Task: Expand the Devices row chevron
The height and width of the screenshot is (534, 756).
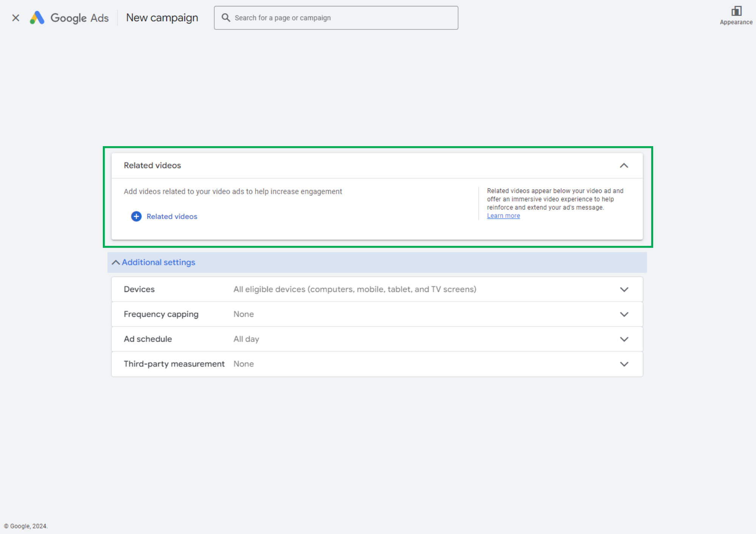Action: pos(624,289)
